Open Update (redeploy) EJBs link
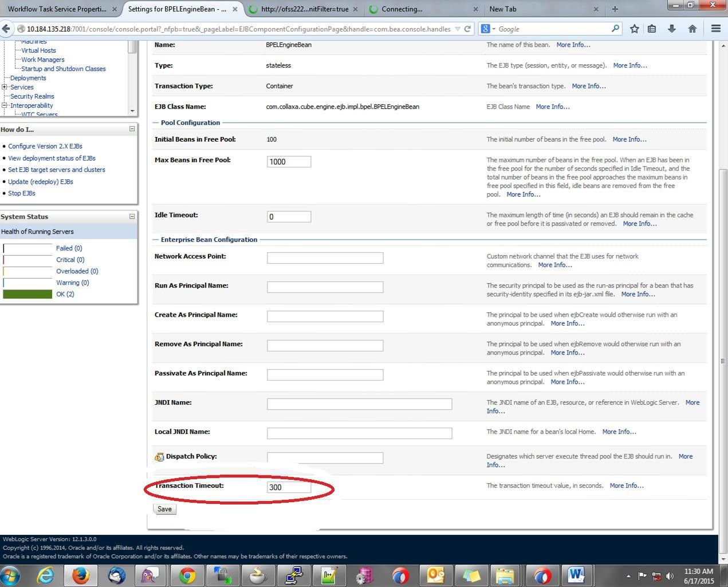Viewport: 728px width, 587px height. [41, 182]
